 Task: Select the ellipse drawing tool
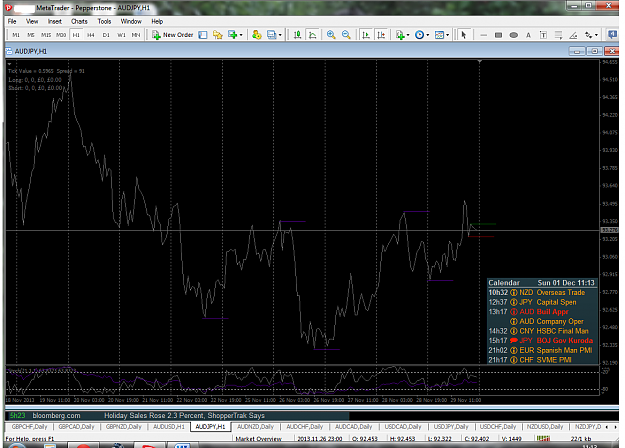(514, 35)
